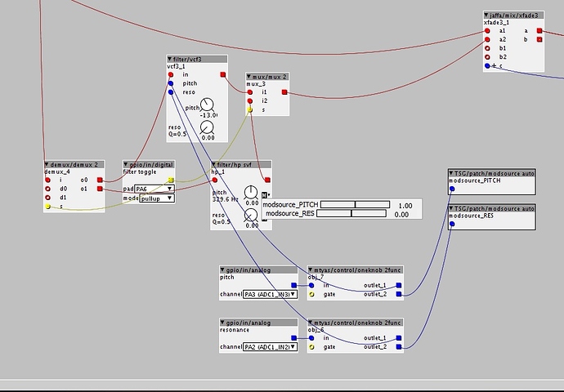
Task: Click the blue inlet of modsource_PITCH object
Action: pyautogui.click(x=452, y=189)
